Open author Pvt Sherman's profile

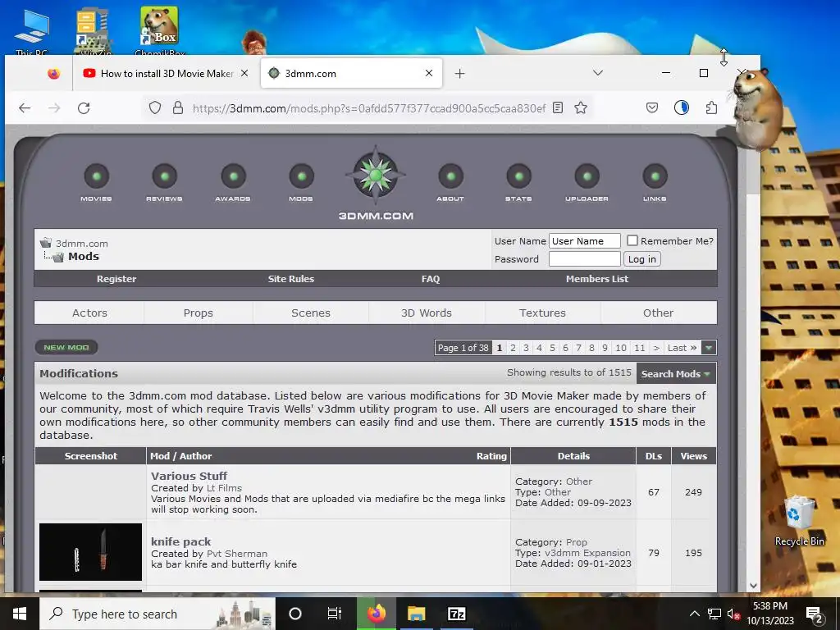(237, 554)
